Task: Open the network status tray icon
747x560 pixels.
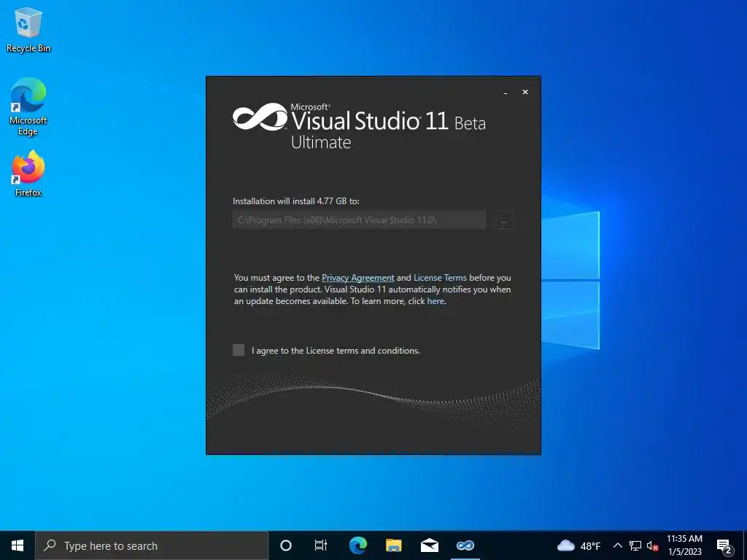Action: 635,545
